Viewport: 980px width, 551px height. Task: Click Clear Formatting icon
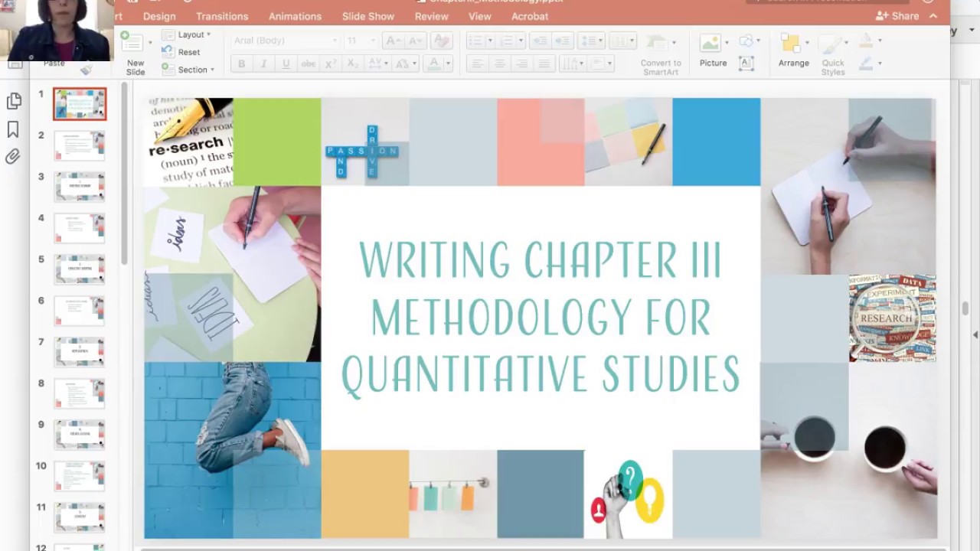pyautogui.click(x=442, y=41)
